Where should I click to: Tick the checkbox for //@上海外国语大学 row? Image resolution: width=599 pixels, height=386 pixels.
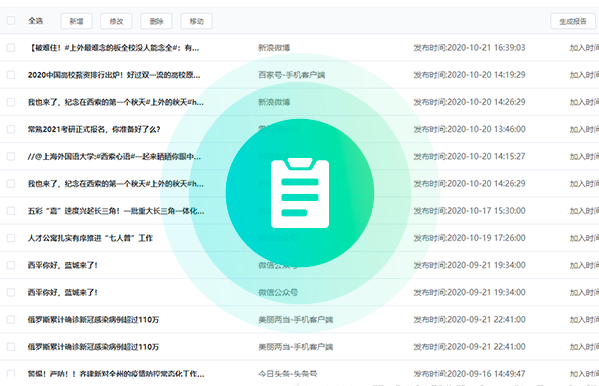coord(11,156)
